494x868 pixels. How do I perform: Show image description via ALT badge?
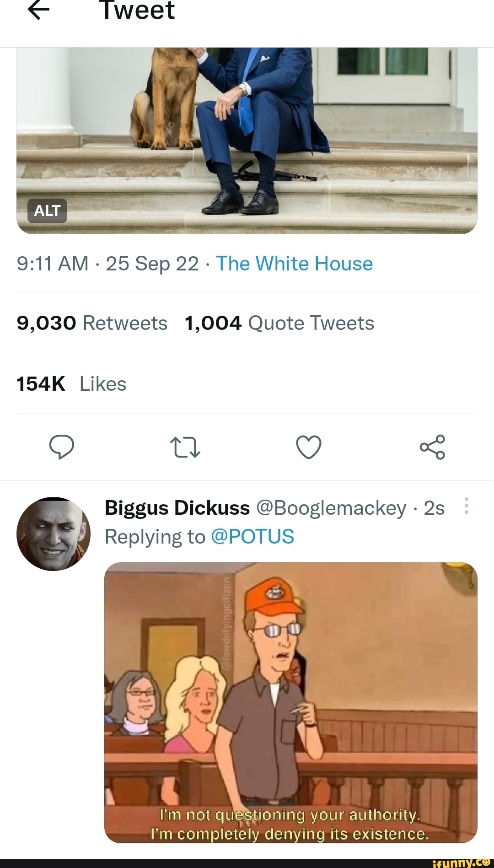click(x=47, y=211)
